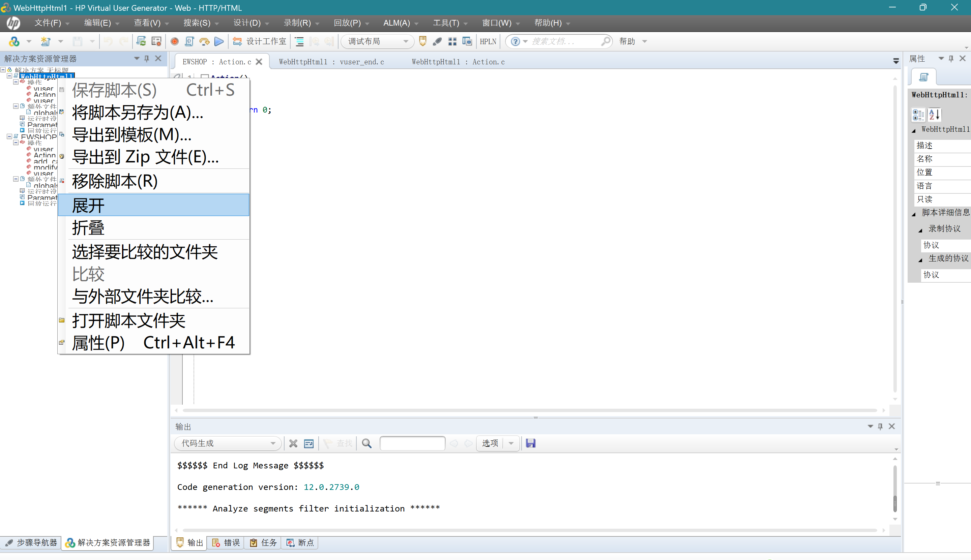Click the blue Replay play icon
The image size is (971, 560).
pyautogui.click(x=219, y=41)
